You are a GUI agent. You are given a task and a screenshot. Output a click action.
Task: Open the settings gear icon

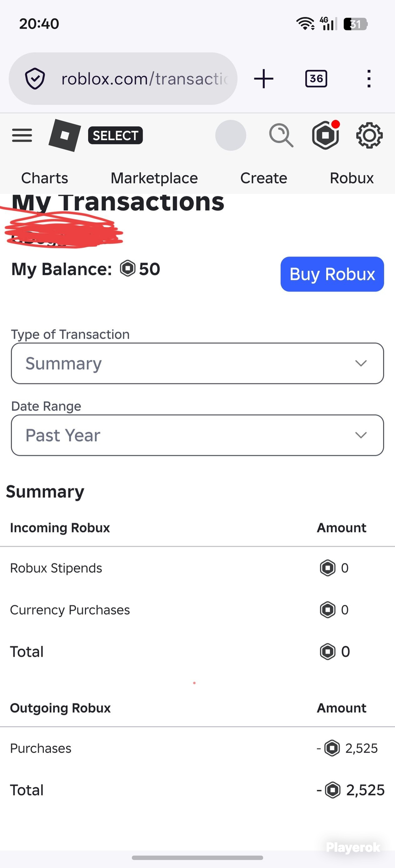click(x=369, y=135)
